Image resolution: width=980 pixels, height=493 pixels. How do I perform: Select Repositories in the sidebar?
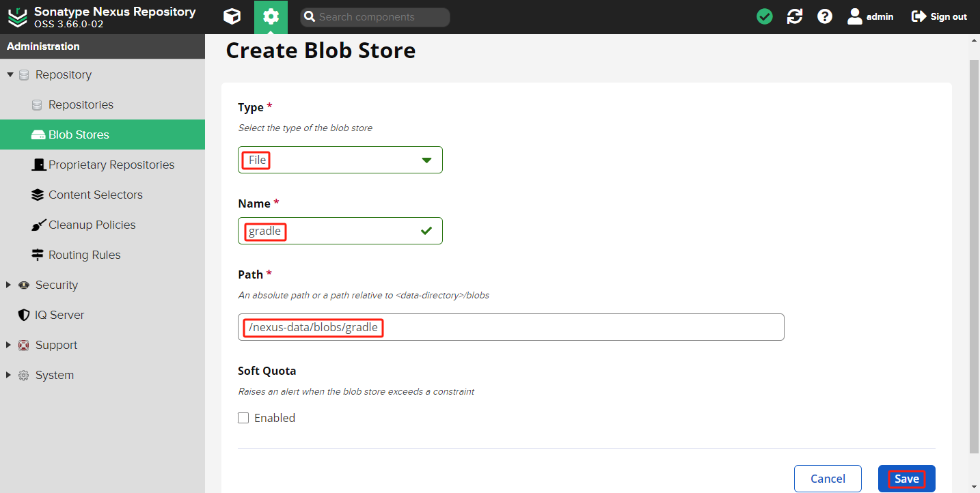point(81,104)
